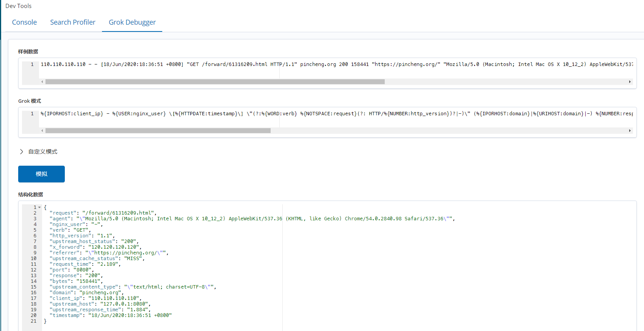Click the "upstream_host_status" output line
This screenshot has height=331, width=644.
pyautogui.click(x=94, y=242)
